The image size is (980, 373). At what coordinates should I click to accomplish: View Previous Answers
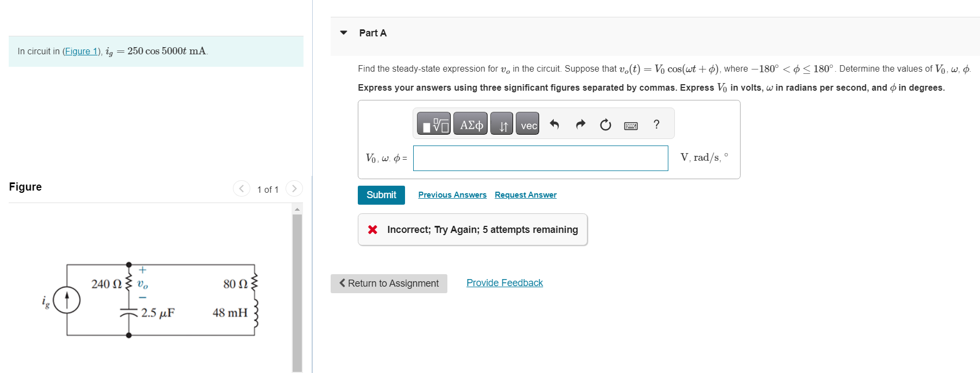[452, 194]
